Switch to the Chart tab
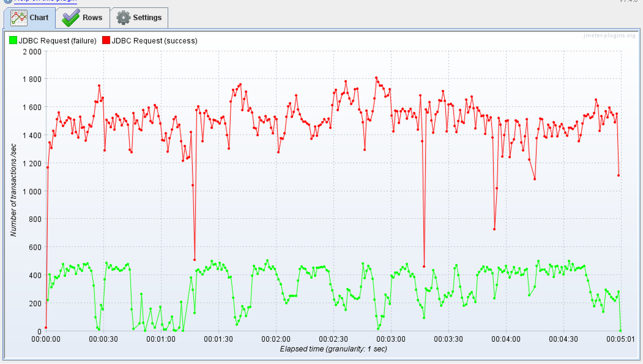 (30, 18)
